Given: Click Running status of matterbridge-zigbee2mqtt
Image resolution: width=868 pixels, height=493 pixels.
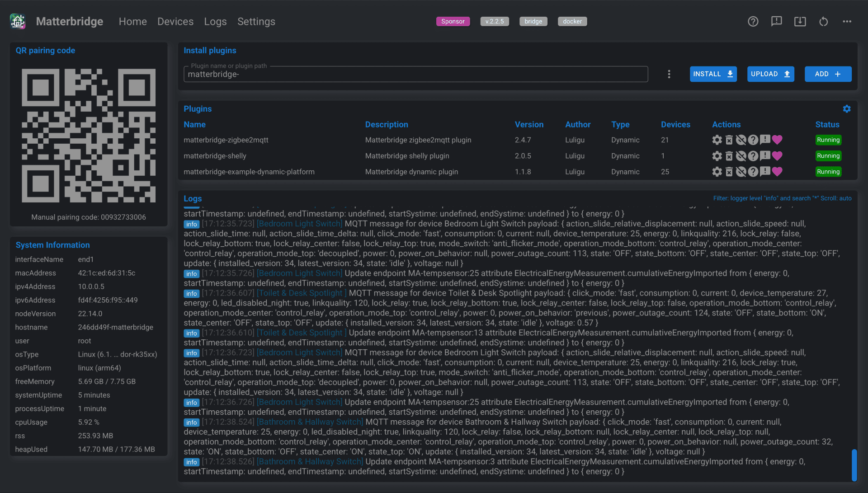Looking at the screenshot, I should click(828, 140).
